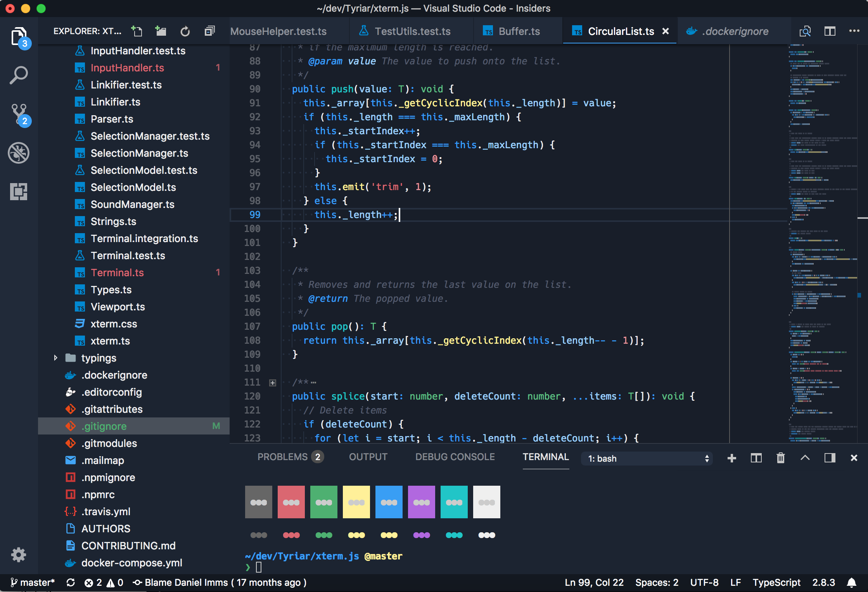Open the Manage gear menu

[x=19, y=555]
